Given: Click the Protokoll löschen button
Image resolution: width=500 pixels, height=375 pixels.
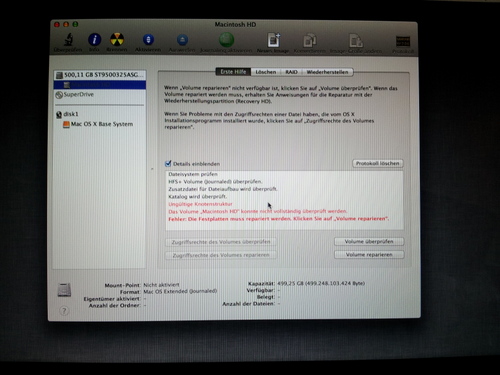Looking at the screenshot, I should point(378,163).
